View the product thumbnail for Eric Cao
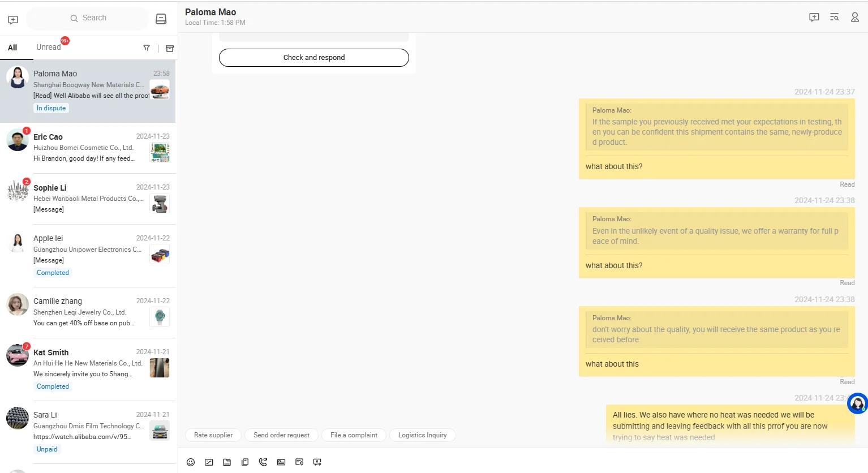This screenshot has height=473, width=868. pyautogui.click(x=160, y=152)
